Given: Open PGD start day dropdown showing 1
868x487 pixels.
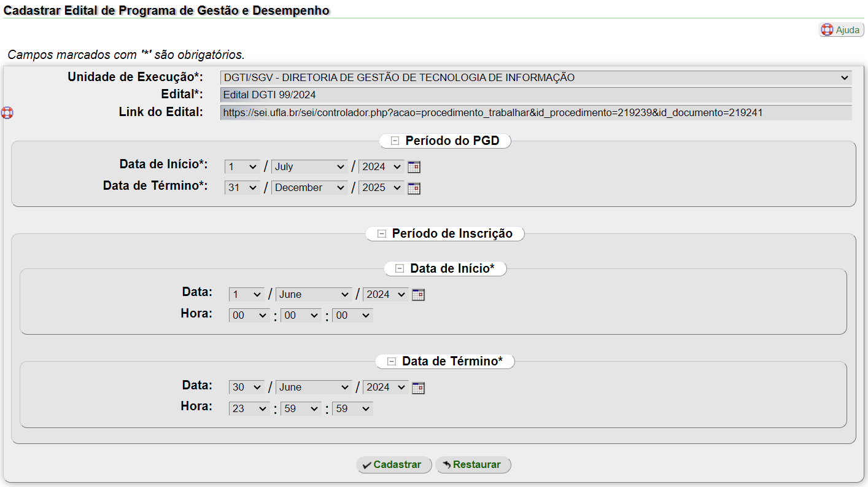Looking at the screenshot, I should pos(242,166).
